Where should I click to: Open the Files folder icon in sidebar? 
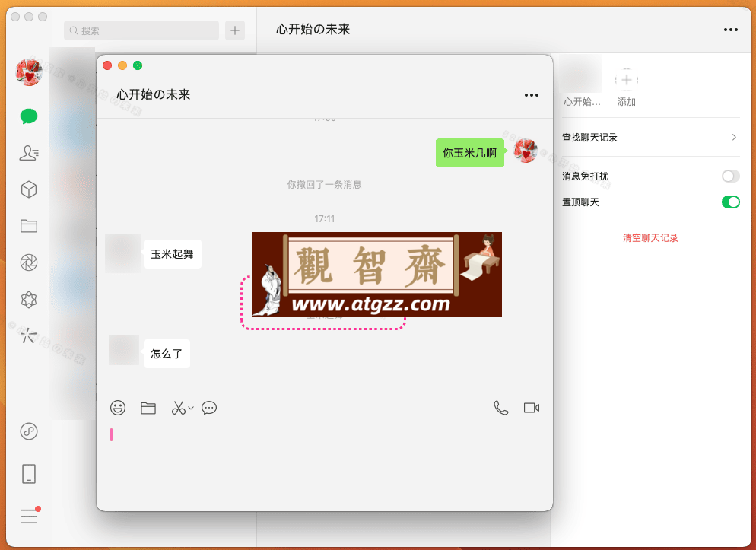(29, 226)
